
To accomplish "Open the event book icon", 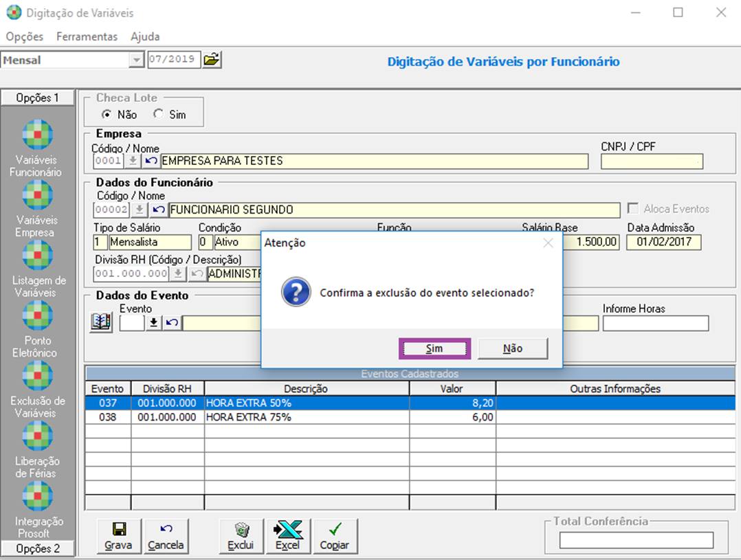I will point(101,322).
